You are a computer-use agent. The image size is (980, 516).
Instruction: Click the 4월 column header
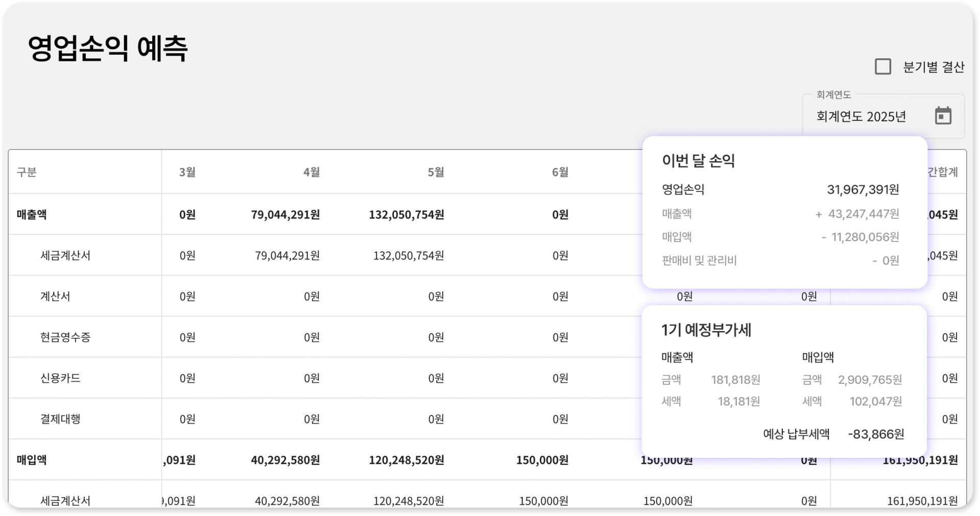[x=312, y=172]
